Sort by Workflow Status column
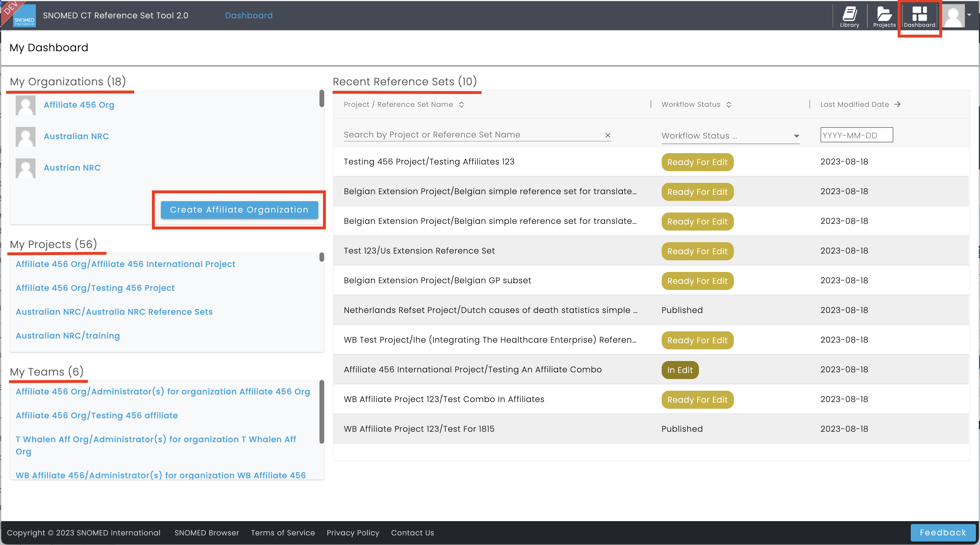Image resolution: width=980 pixels, height=545 pixels. click(x=729, y=105)
